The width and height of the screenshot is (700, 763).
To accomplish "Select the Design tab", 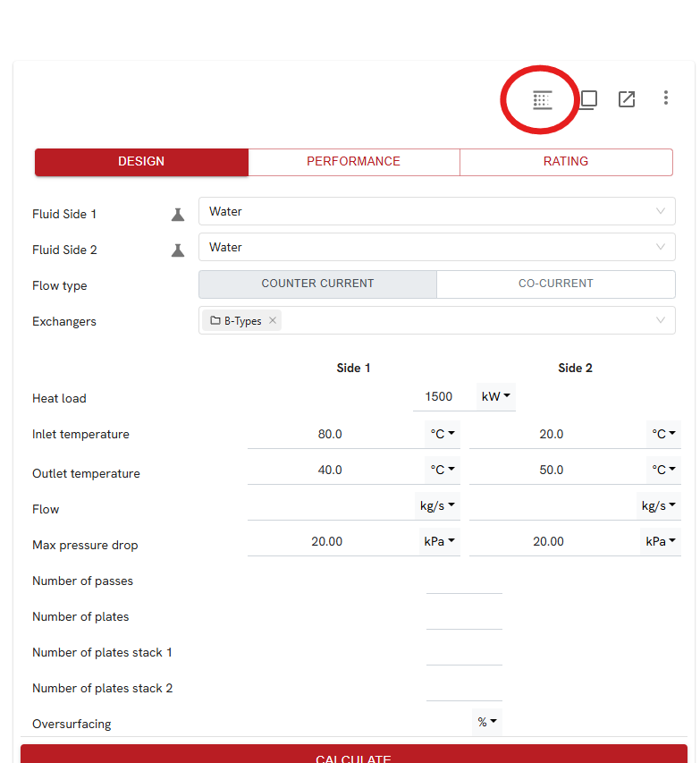I will (x=141, y=162).
